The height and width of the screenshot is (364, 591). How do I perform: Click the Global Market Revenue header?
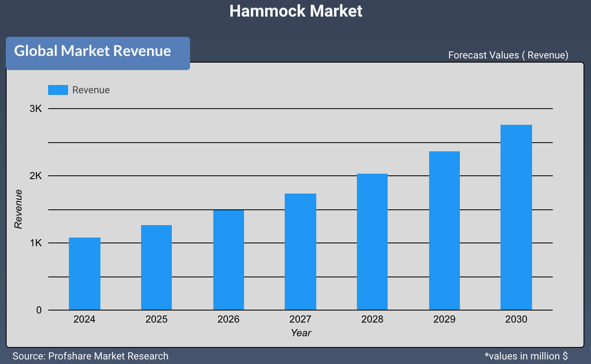click(98, 53)
